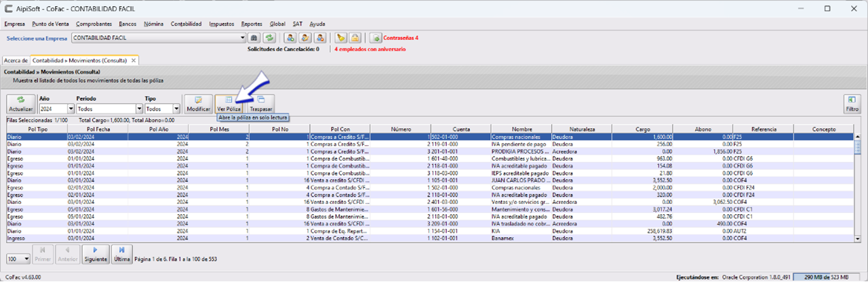The height and width of the screenshot is (282, 868).
Task: Sort by Pol Fecha column header
Action: click(x=98, y=129)
